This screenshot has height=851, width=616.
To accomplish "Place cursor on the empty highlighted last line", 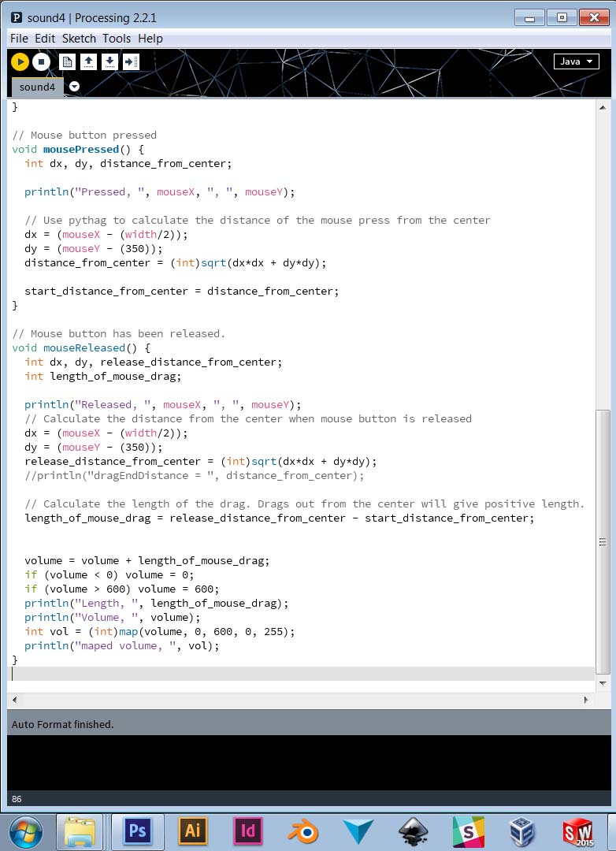I will pos(302,674).
